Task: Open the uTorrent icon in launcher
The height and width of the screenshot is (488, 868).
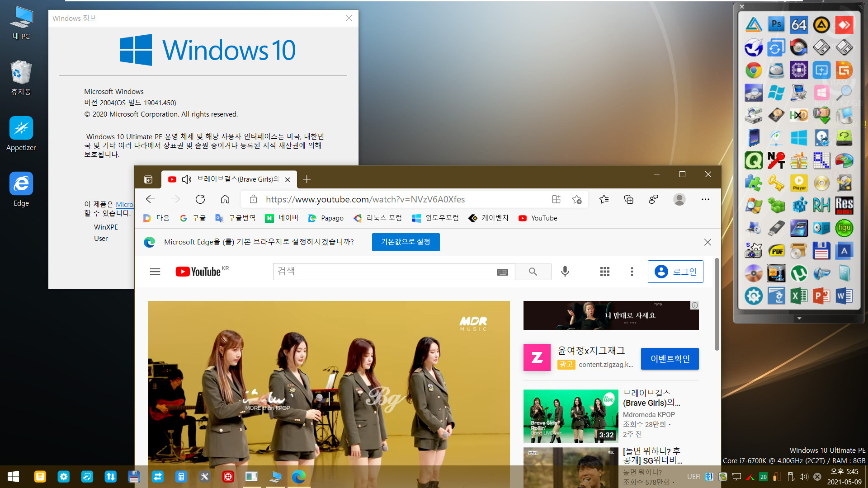Action: click(x=799, y=273)
